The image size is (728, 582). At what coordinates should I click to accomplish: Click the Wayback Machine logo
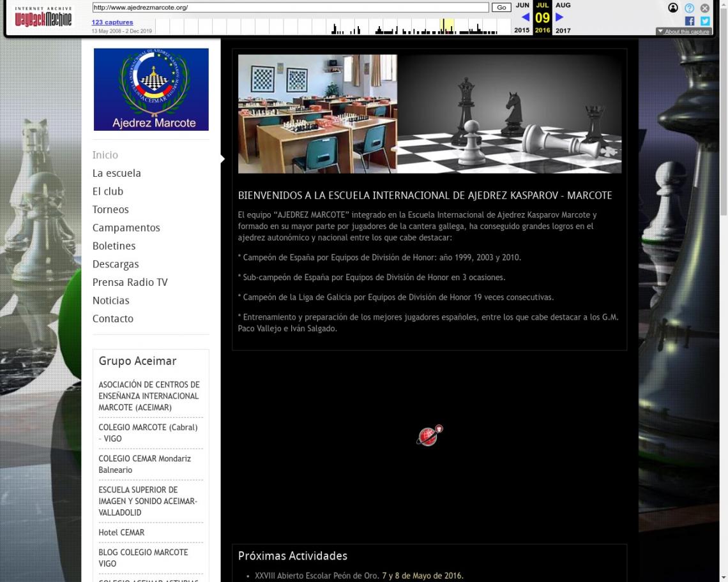[x=43, y=17]
